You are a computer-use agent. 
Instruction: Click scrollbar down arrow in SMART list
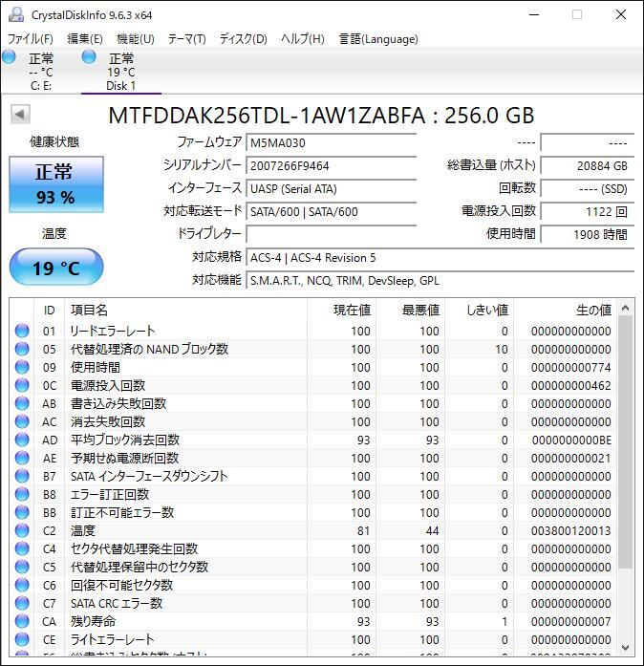(x=625, y=647)
